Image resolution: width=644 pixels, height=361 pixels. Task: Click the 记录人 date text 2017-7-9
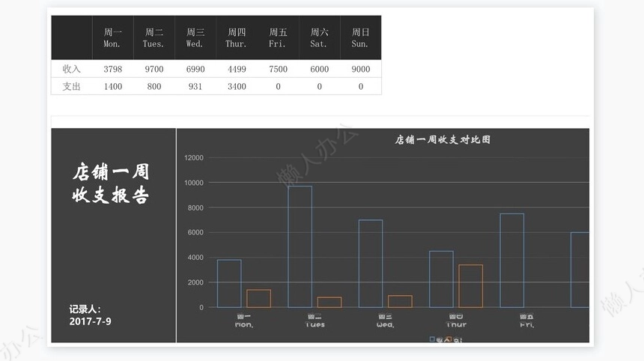[91, 321]
